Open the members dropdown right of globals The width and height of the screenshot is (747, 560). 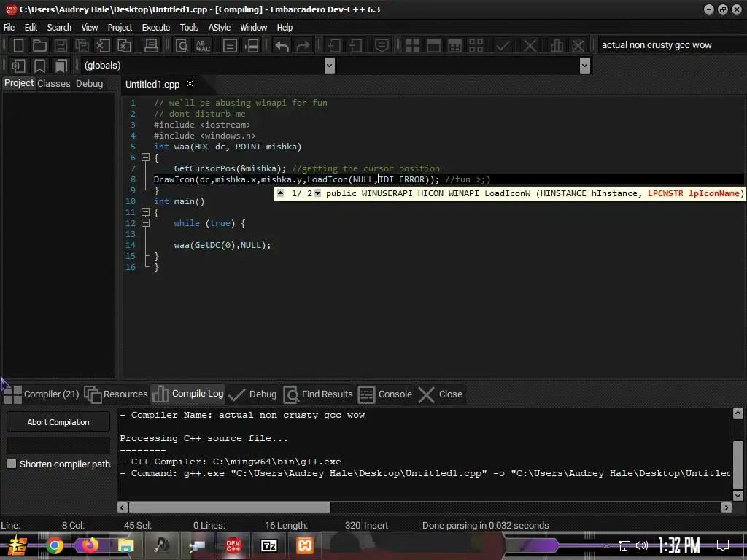(585, 65)
